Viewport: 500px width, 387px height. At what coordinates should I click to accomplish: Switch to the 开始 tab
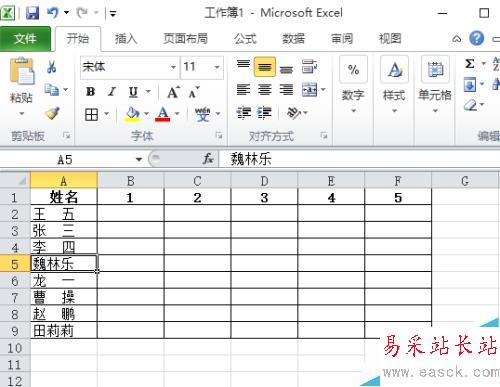tap(78, 39)
